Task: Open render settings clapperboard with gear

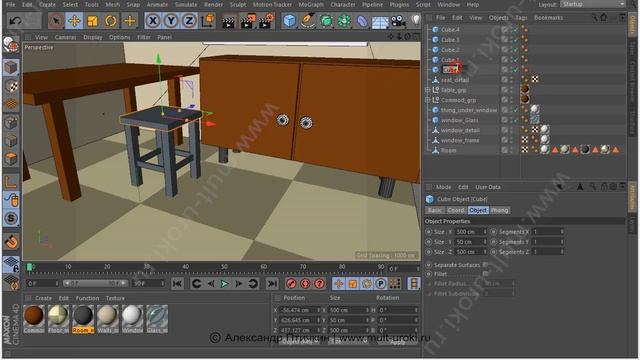Action: [266, 21]
